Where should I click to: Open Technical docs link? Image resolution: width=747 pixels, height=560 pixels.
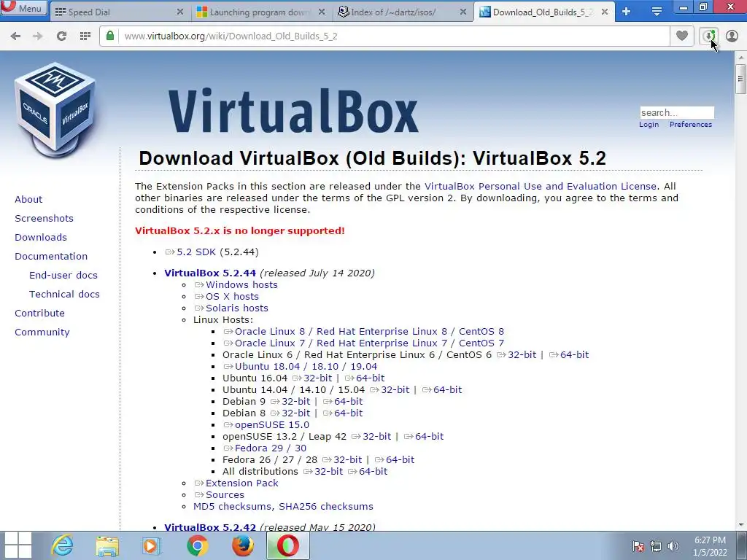tap(64, 295)
